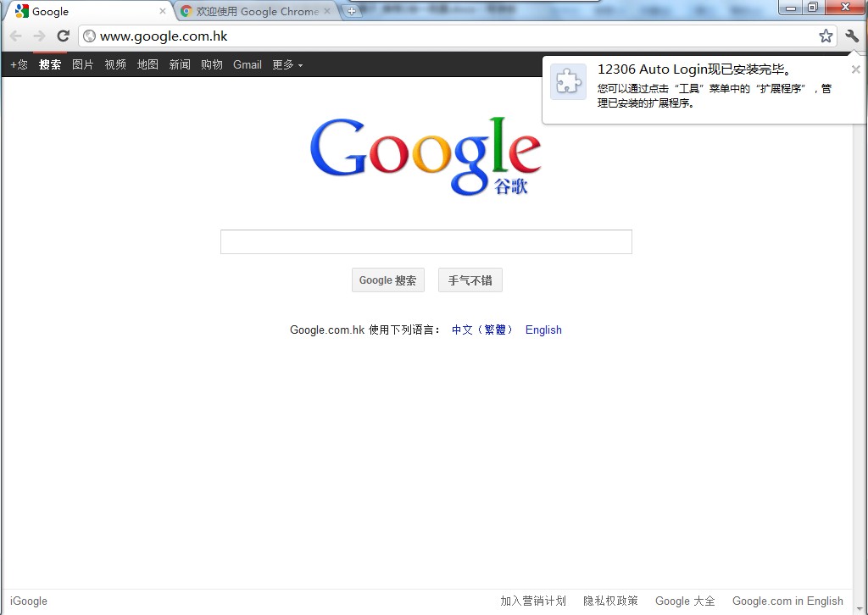This screenshot has width=868, height=615.
Task: Reload the page with refresh icon
Action: click(x=63, y=36)
